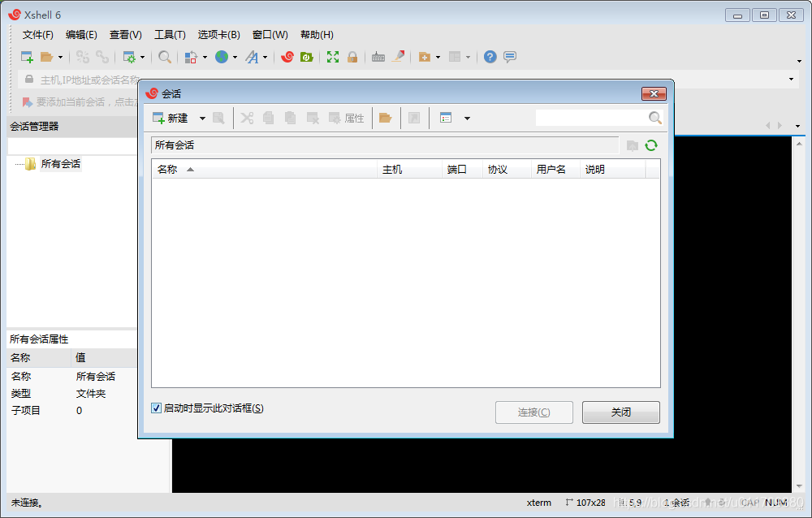Click the 关闭 button in Sessions dialog
This screenshot has height=518, width=812.
[621, 412]
